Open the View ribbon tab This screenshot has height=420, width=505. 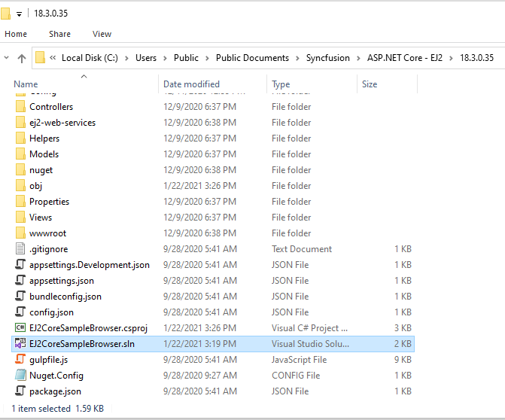pyautogui.click(x=102, y=34)
